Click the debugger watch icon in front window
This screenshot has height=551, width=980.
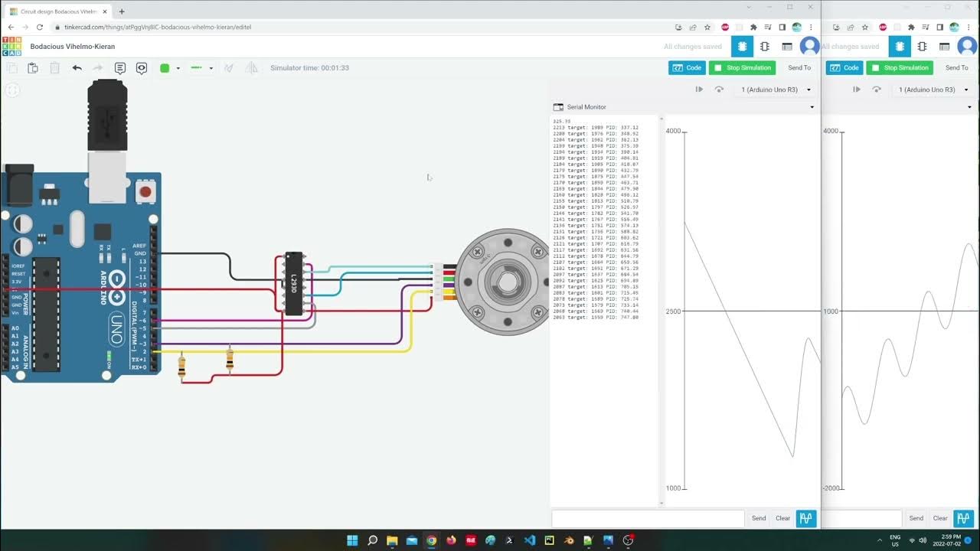pyautogui.click(x=719, y=90)
